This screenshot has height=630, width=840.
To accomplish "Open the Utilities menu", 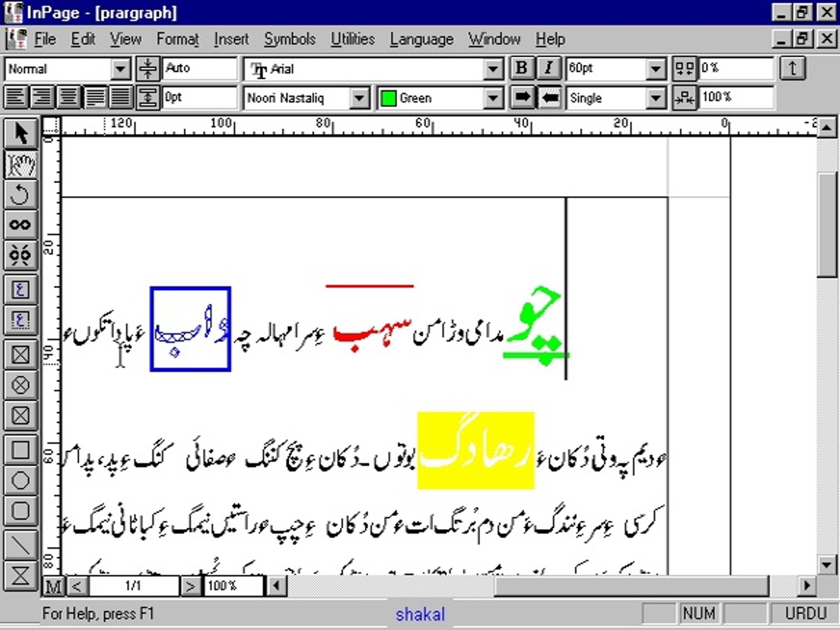I will point(352,39).
